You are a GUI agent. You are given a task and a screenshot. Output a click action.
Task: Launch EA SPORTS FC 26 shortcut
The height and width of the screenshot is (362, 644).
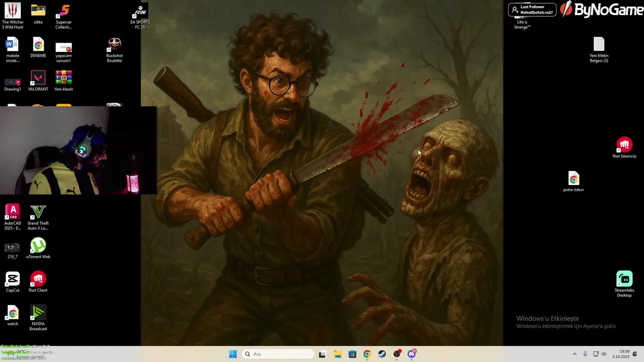point(140,16)
